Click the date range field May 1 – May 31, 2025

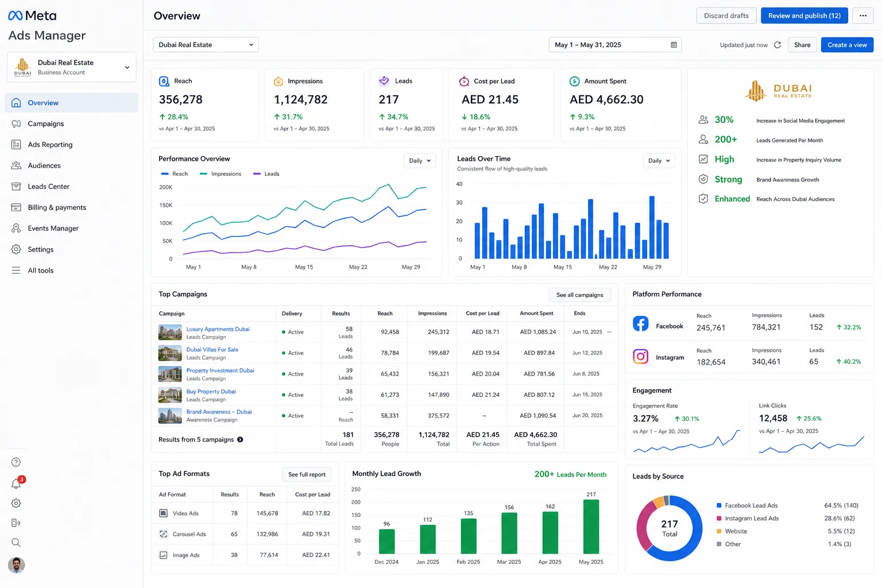615,45
